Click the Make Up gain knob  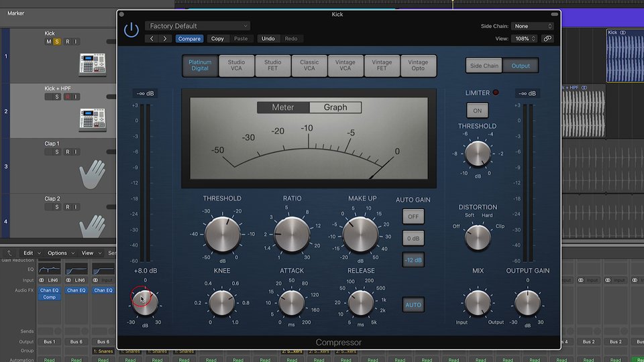click(x=361, y=235)
